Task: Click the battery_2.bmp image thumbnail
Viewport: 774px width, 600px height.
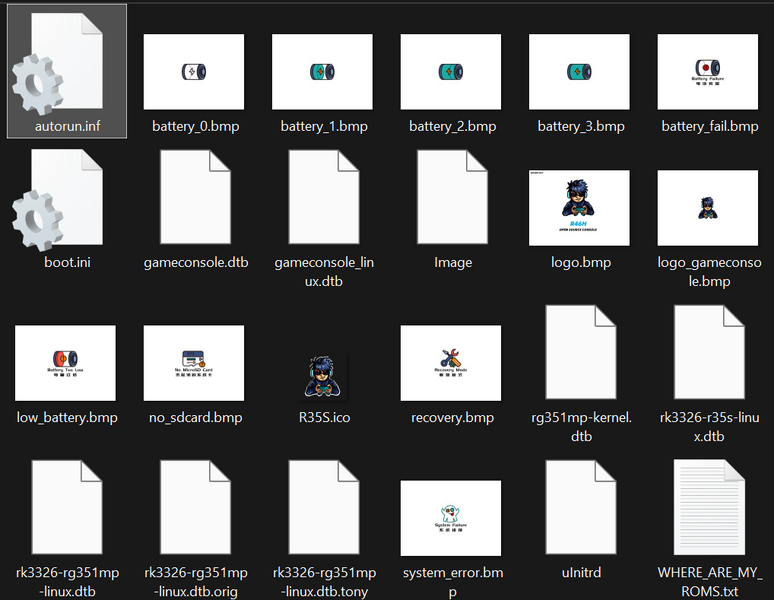Action: point(451,72)
